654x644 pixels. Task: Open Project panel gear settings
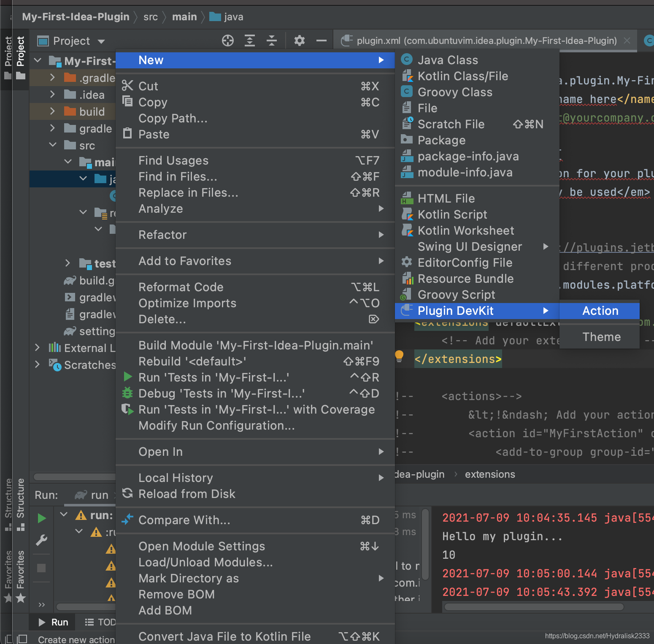point(300,41)
